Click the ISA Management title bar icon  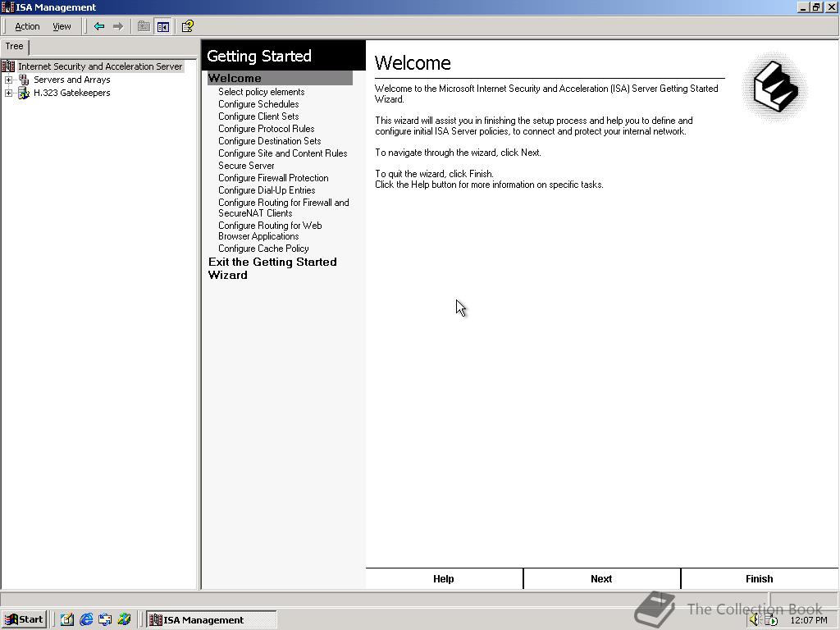(x=7, y=7)
